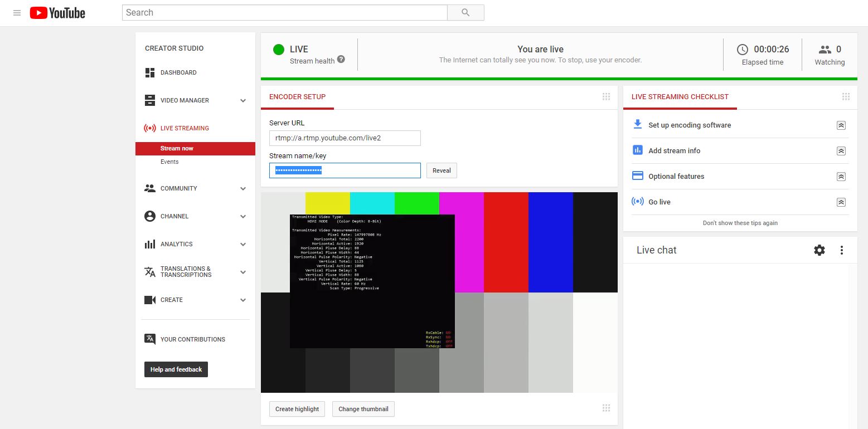This screenshot has height=429, width=868.
Task: Expand the Analytics section
Action: click(x=243, y=245)
